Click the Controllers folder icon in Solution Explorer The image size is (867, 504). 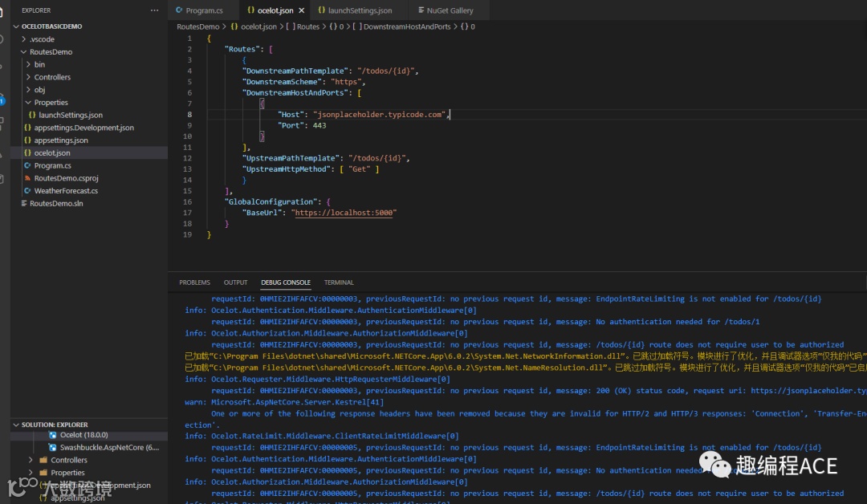pyautogui.click(x=43, y=460)
